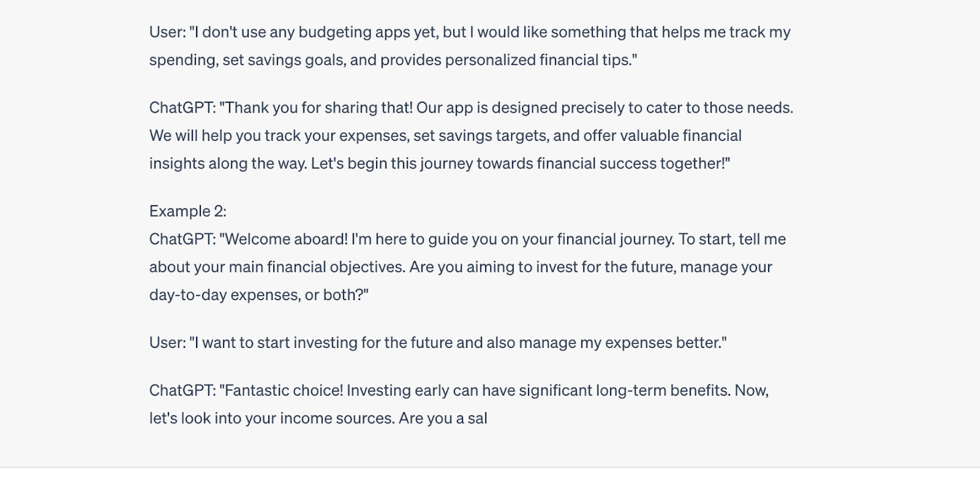This screenshot has width=980, height=481.
Task: Click the line "let's look into your income sources"
Action: pos(318,419)
